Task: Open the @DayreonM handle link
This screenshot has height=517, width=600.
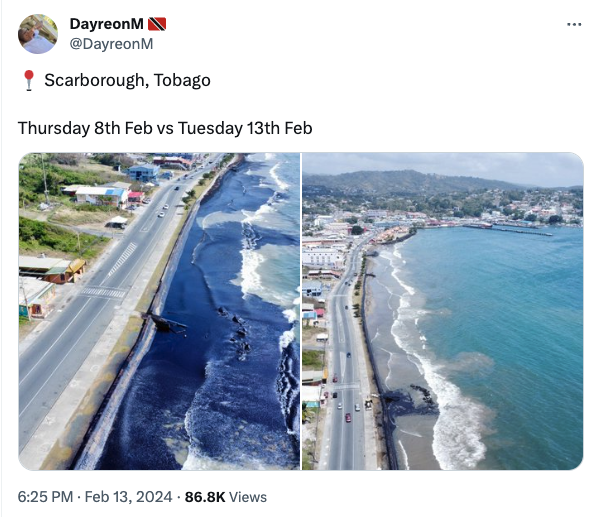Action: point(111,44)
